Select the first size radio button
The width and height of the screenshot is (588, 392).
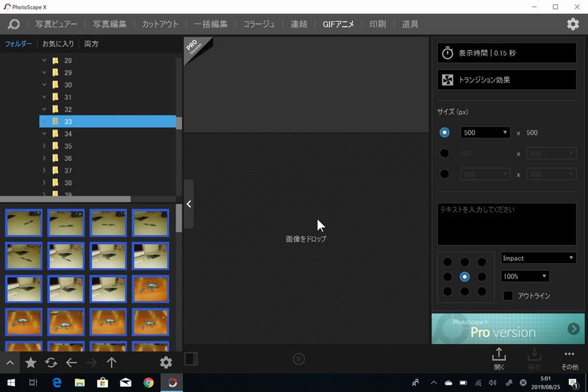(x=444, y=132)
